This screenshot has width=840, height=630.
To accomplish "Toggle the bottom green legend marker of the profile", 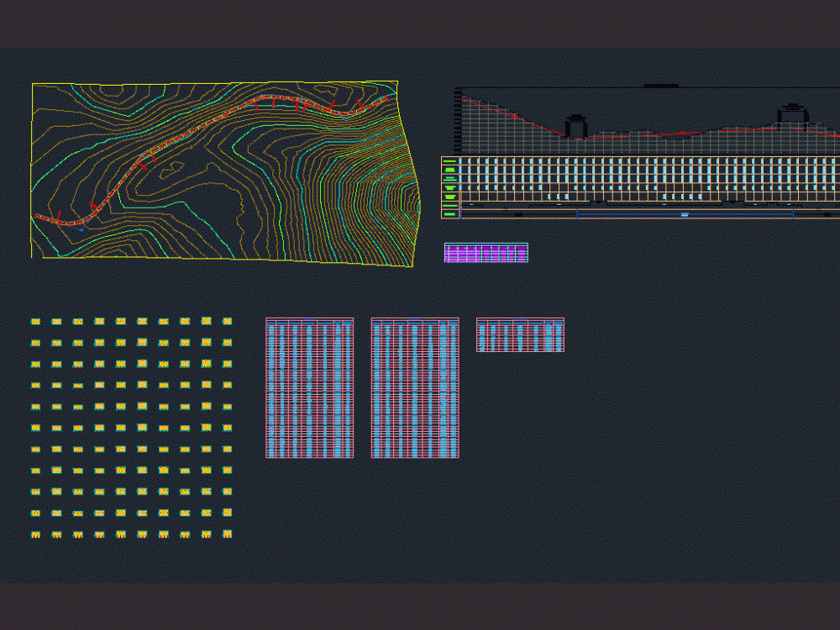I will pos(449,215).
